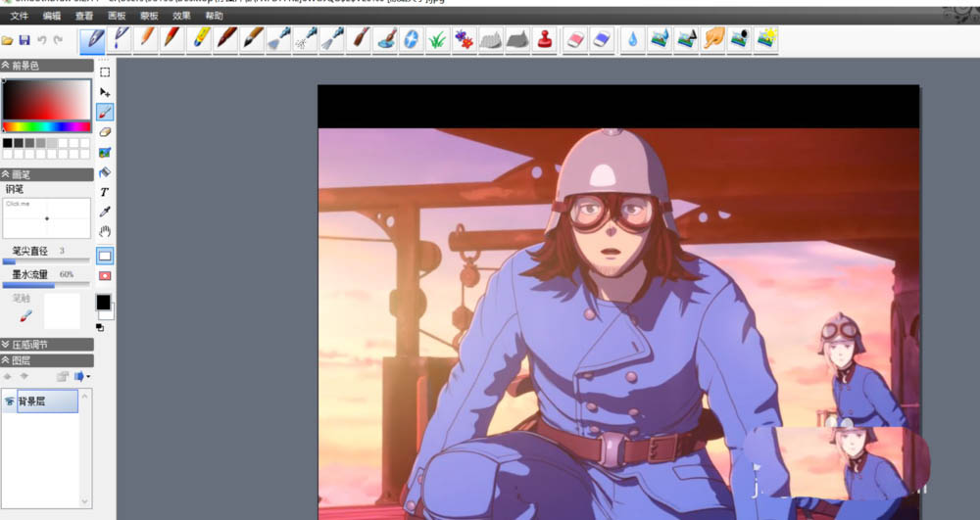
Task: Open the 编辑 menu
Action: [x=52, y=16]
